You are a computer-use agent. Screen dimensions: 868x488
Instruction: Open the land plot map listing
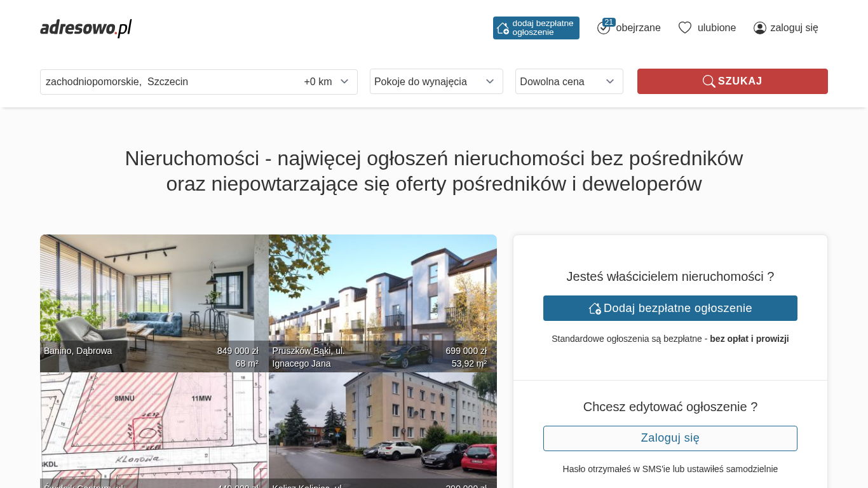pos(154,426)
